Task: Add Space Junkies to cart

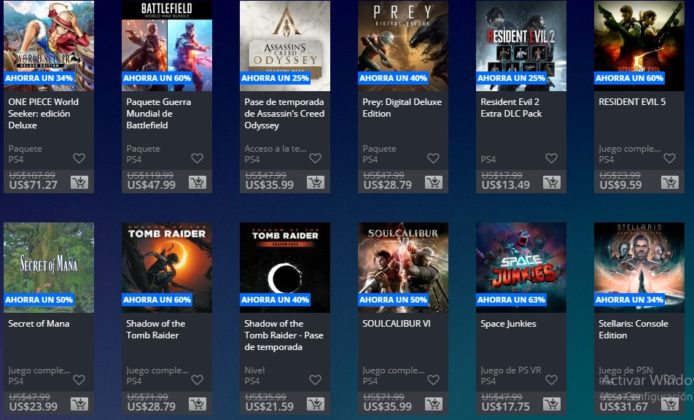Action: click(x=551, y=404)
